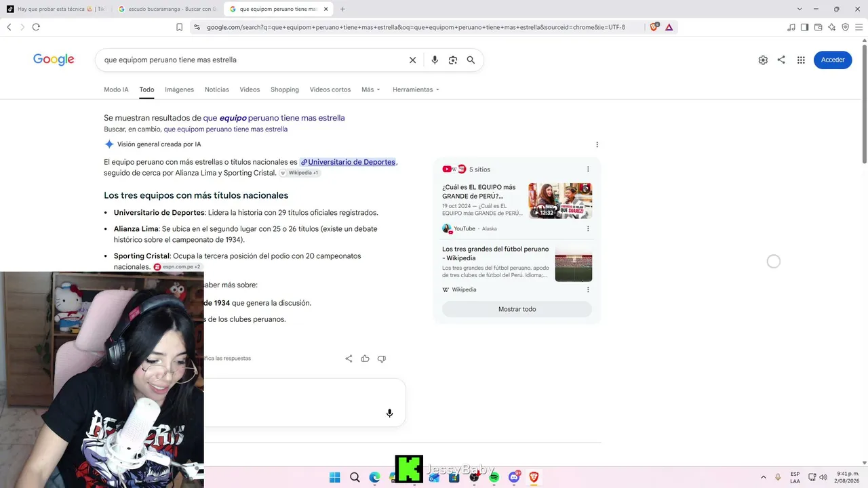Select the Imágenes results tab

[x=179, y=89]
